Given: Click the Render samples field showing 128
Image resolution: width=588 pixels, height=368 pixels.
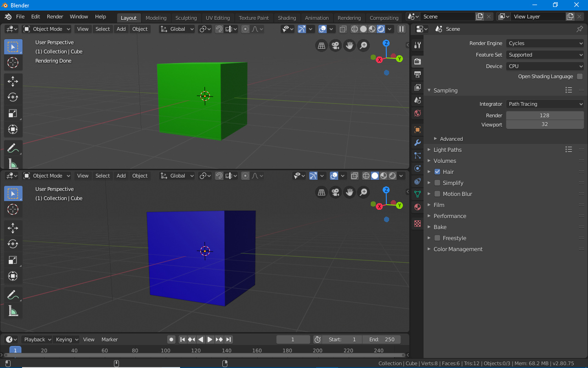Looking at the screenshot, I should [x=545, y=115].
